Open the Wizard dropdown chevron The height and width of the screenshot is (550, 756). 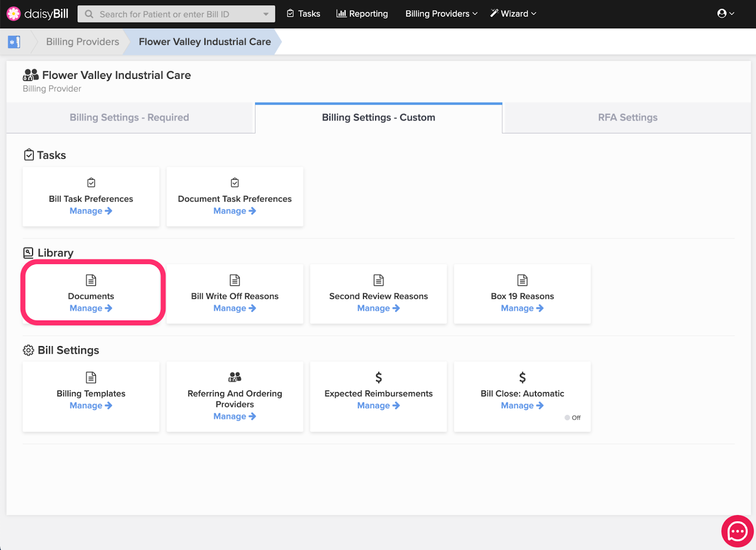pyautogui.click(x=533, y=13)
